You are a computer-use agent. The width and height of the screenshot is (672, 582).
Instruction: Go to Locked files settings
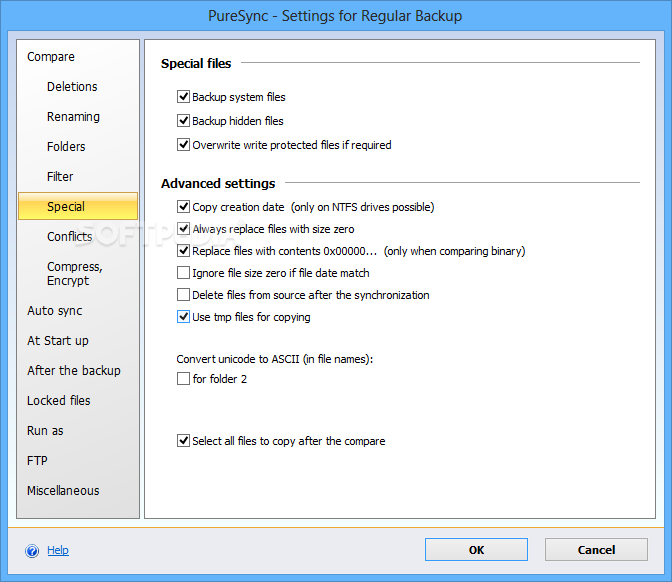(59, 401)
